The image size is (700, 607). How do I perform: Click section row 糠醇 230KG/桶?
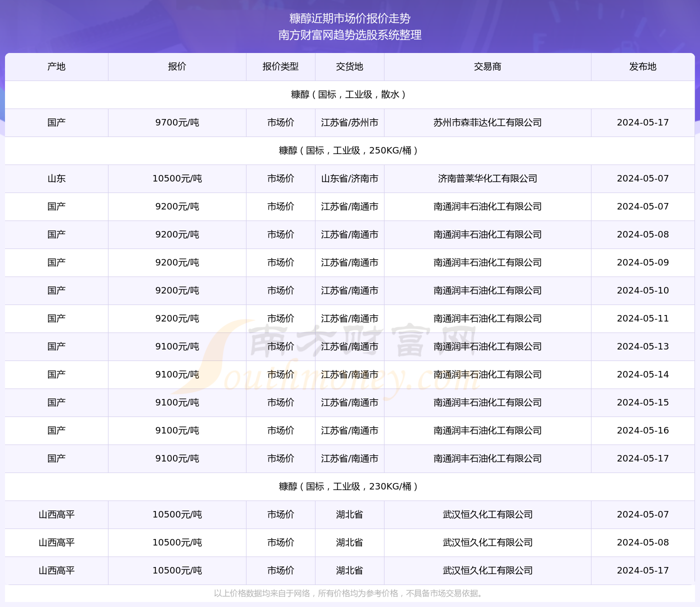pos(349,486)
